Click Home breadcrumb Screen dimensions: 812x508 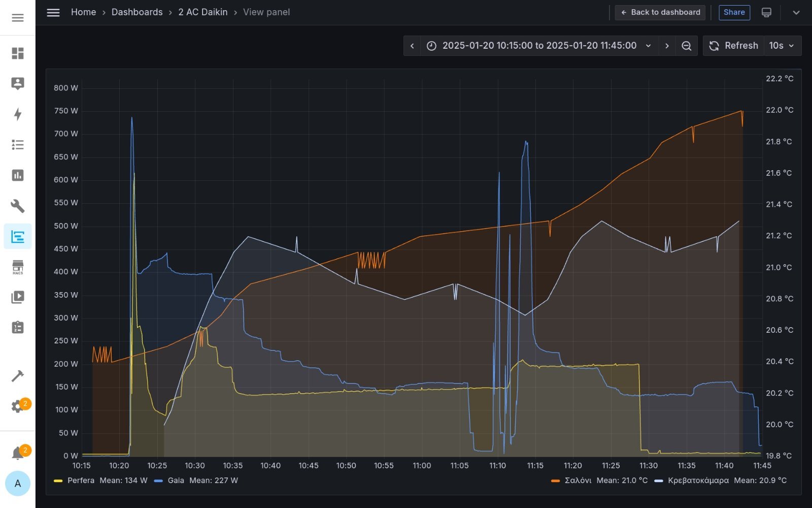(83, 12)
